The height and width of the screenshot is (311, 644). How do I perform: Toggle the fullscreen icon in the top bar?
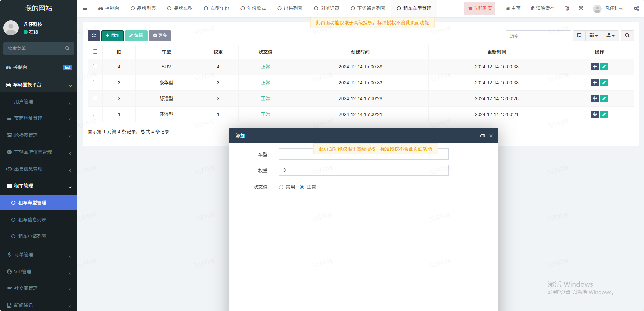coord(581,8)
